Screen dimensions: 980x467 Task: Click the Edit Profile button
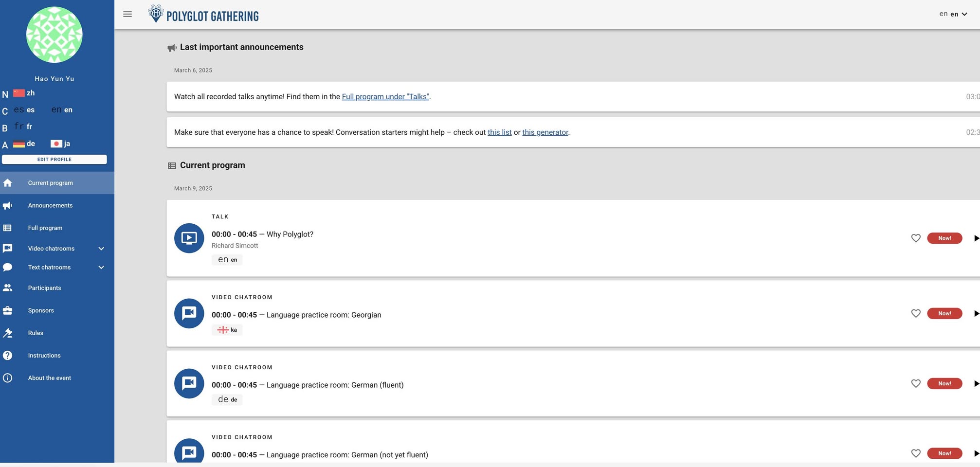coord(54,160)
